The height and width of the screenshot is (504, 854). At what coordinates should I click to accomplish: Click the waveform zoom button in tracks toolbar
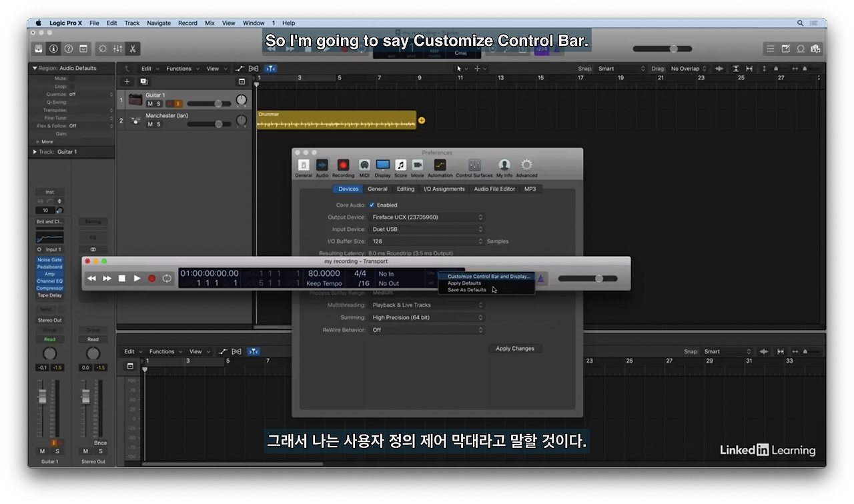tap(719, 69)
